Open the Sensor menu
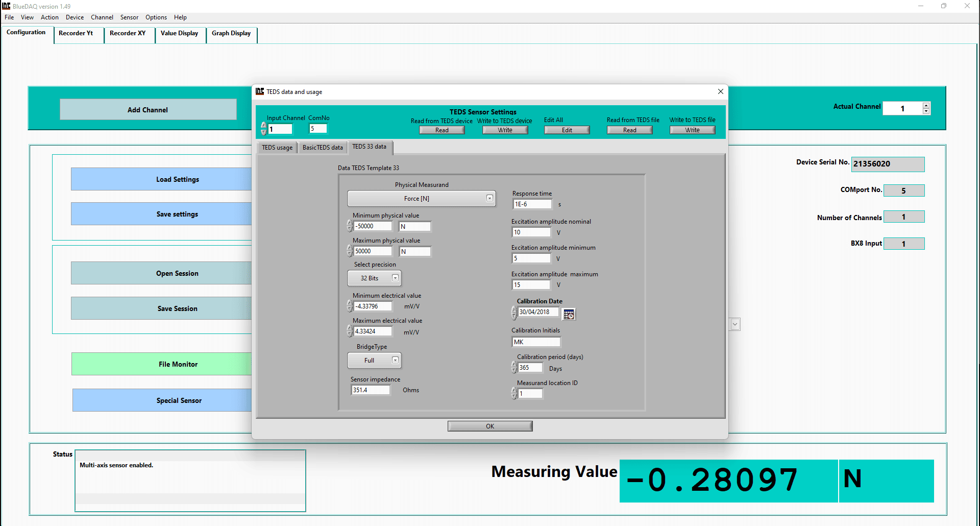 [x=129, y=17]
